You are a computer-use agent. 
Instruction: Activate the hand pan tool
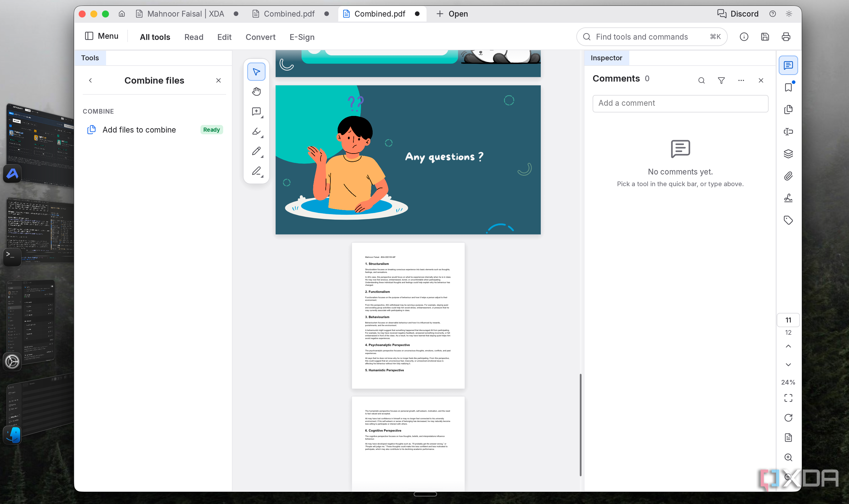point(256,91)
